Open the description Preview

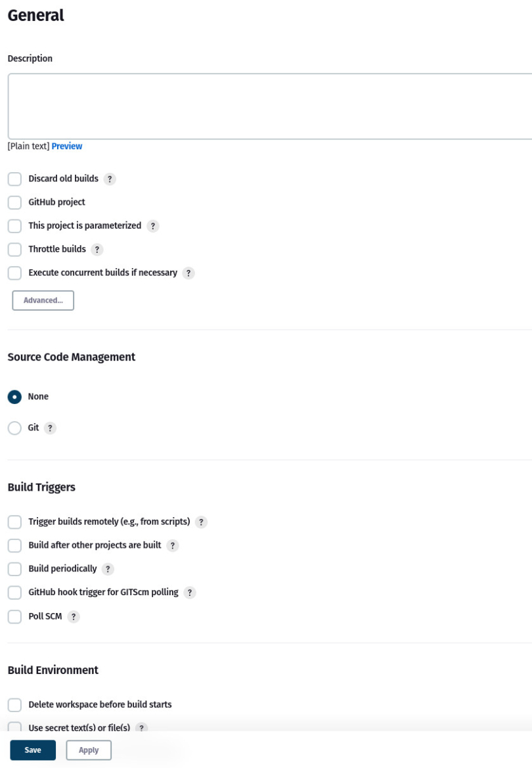[x=66, y=146]
